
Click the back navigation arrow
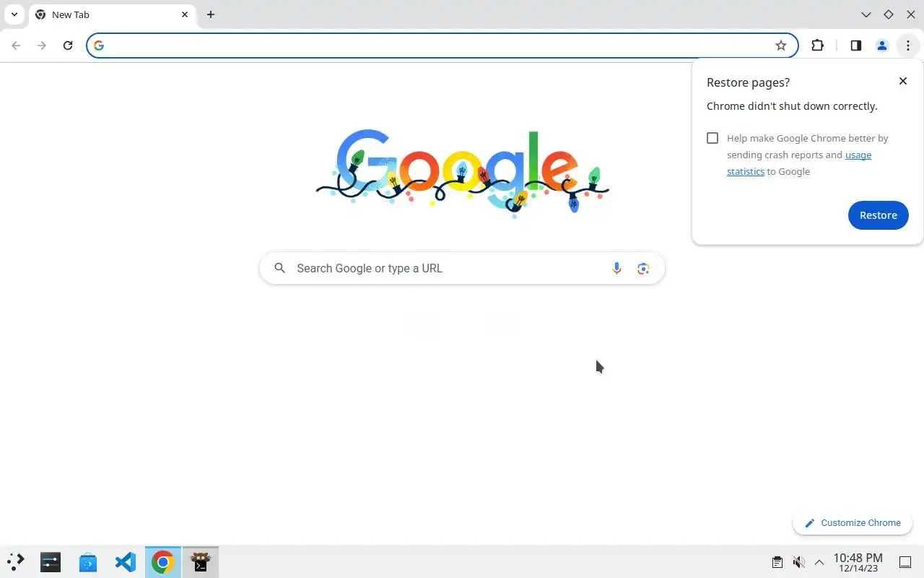(x=16, y=46)
